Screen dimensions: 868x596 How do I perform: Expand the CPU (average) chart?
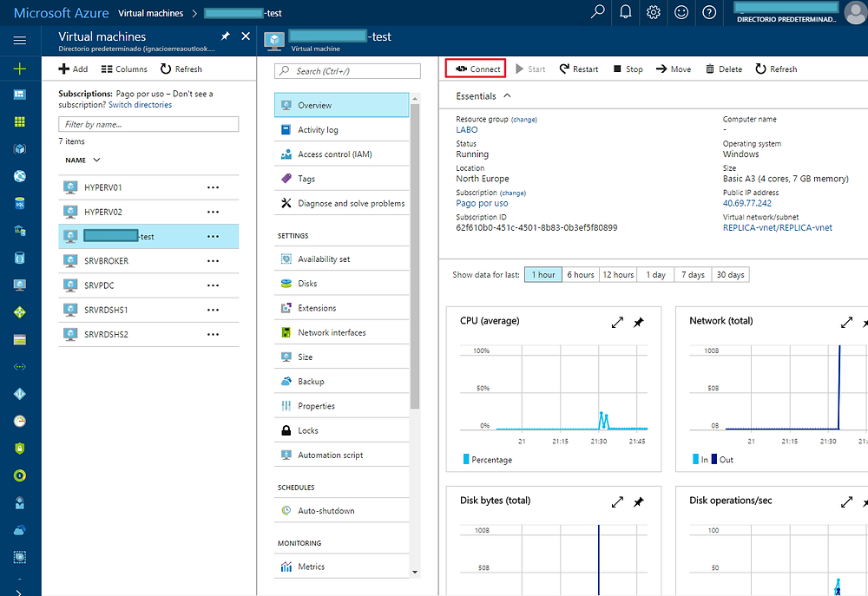coord(618,322)
